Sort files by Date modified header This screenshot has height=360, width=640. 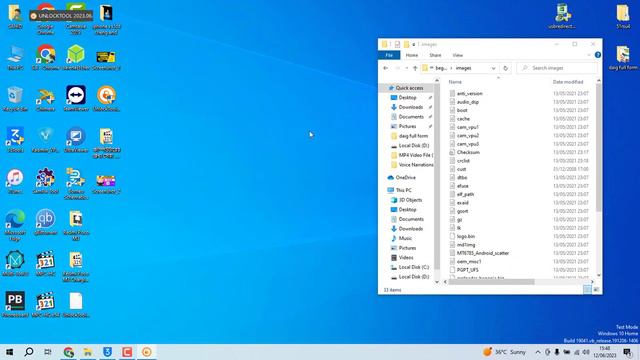(x=568, y=82)
